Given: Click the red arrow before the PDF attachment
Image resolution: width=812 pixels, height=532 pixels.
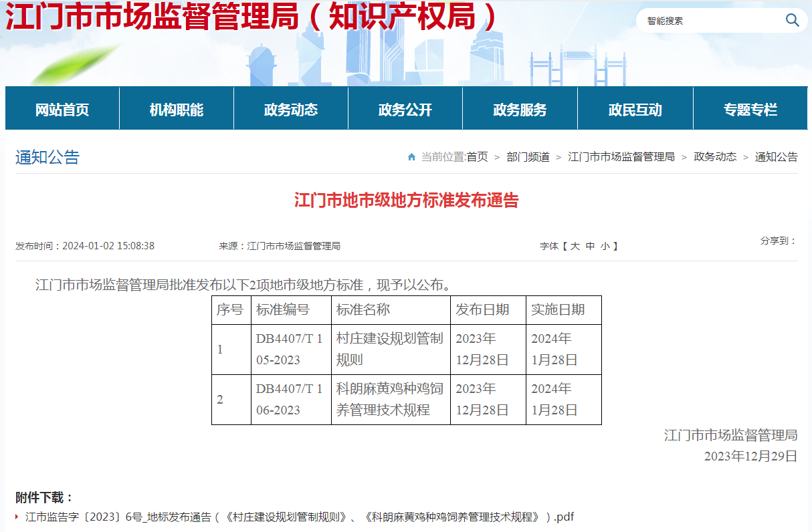Looking at the screenshot, I should tap(17, 517).
